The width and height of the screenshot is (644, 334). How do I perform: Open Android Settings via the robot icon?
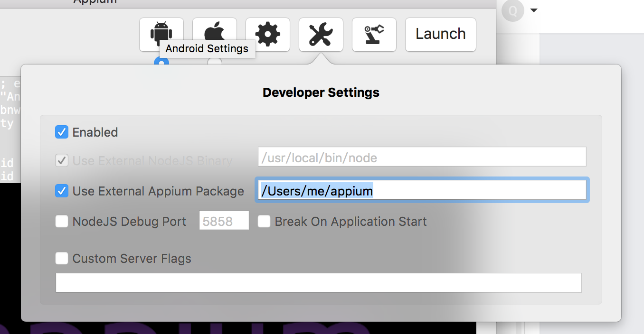click(161, 35)
